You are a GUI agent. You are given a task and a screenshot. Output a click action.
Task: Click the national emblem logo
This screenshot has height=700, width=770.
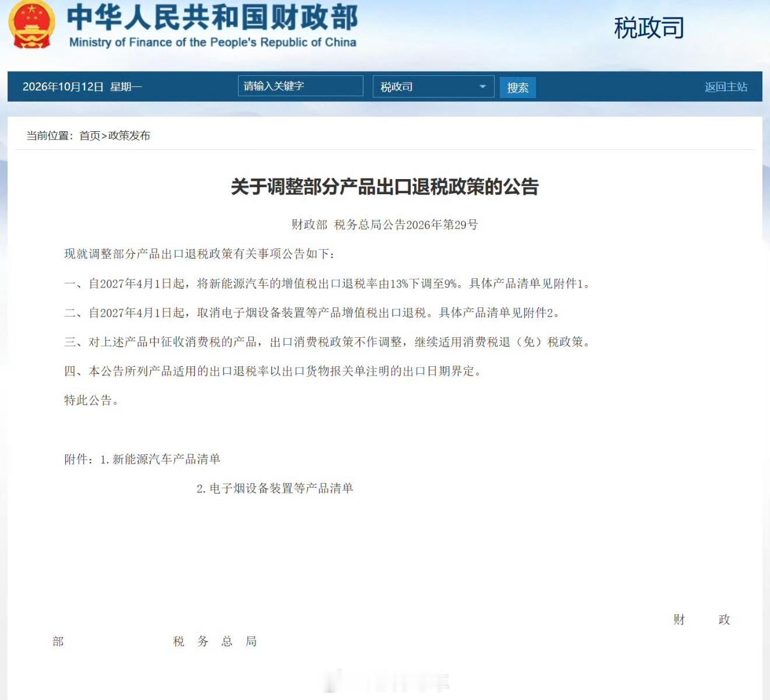[x=32, y=24]
